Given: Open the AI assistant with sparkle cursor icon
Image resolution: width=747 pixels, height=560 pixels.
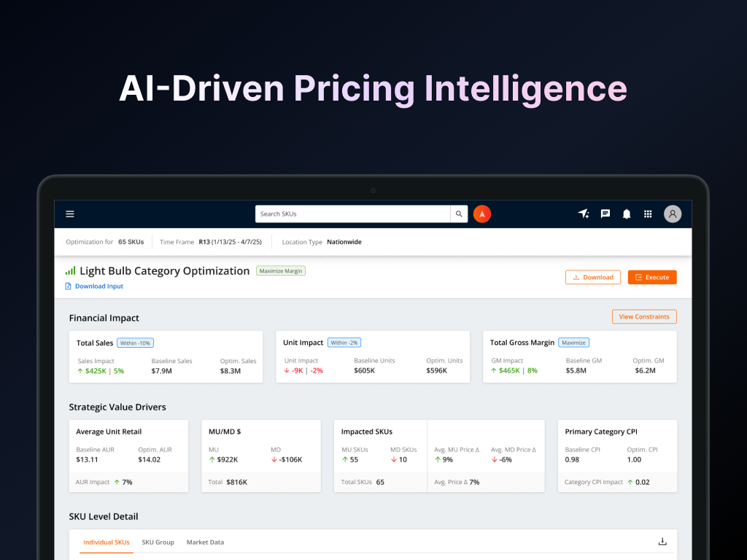Looking at the screenshot, I should tap(583, 214).
